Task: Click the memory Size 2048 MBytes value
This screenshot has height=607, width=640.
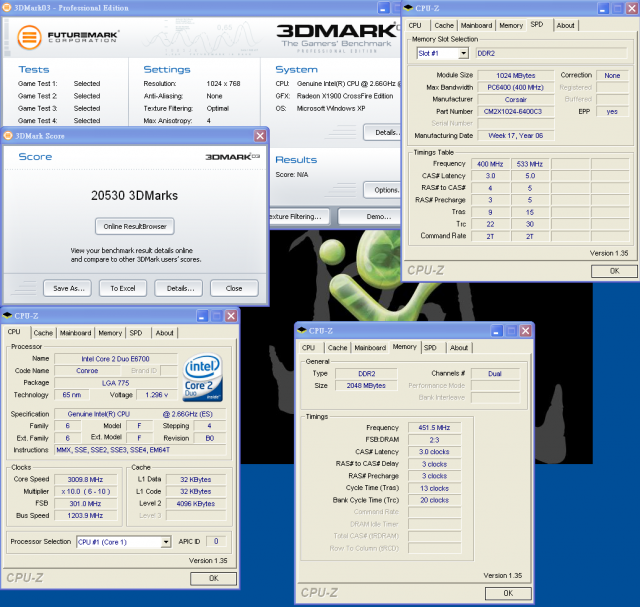Action: coord(366,385)
